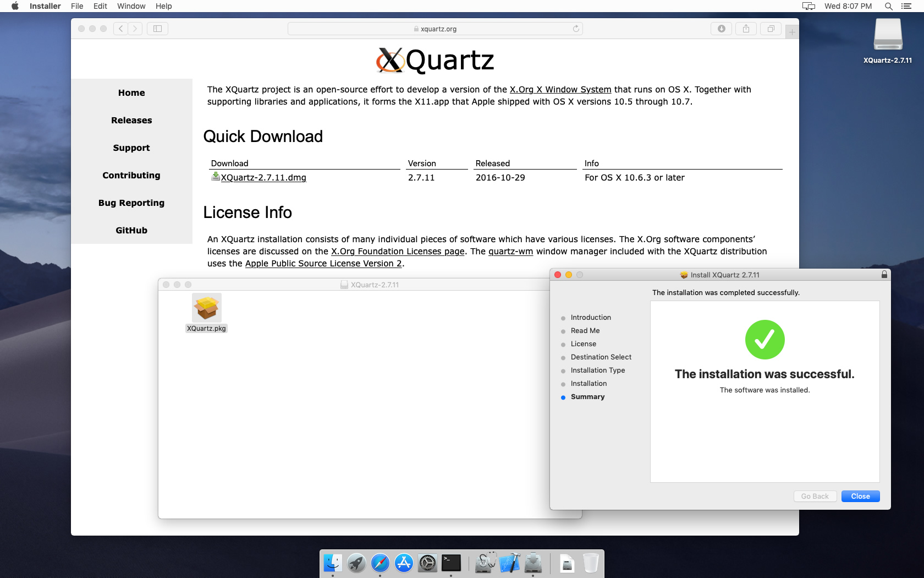
Task: Go back with Safari's back arrow
Action: coord(121,29)
